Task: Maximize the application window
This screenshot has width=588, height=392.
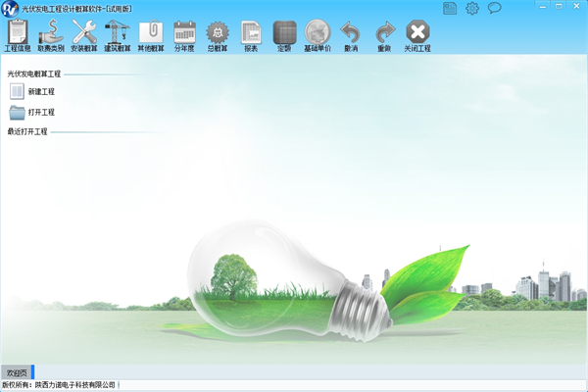Action: point(559,7)
